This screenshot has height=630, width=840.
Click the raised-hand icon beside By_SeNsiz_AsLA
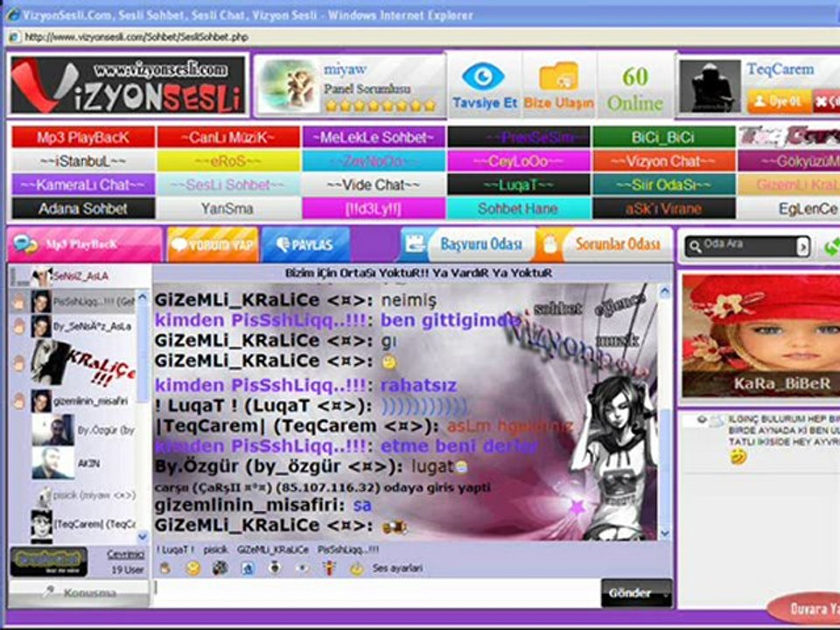coord(18,326)
